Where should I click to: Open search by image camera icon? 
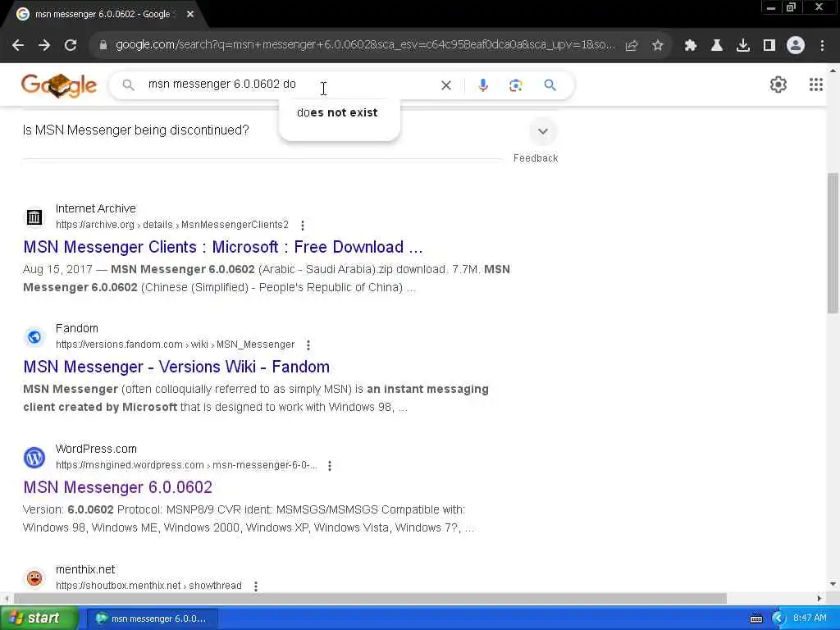point(515,85)
